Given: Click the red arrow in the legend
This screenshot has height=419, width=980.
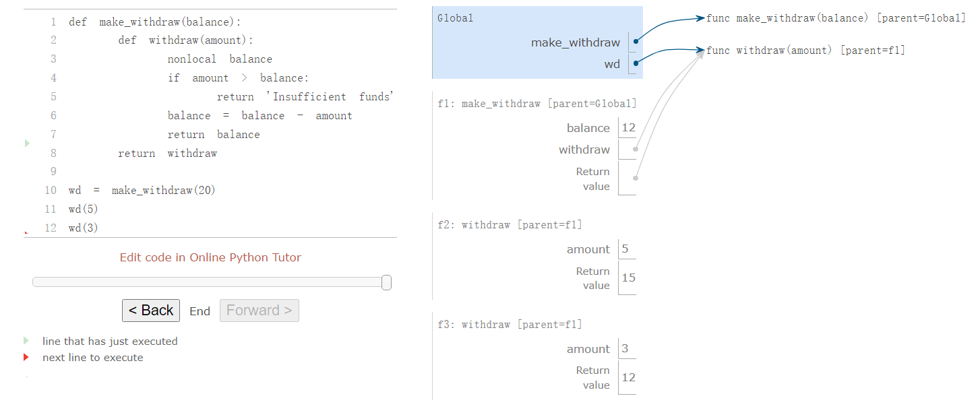Looking at the screenshot, I should pos(26,357).
